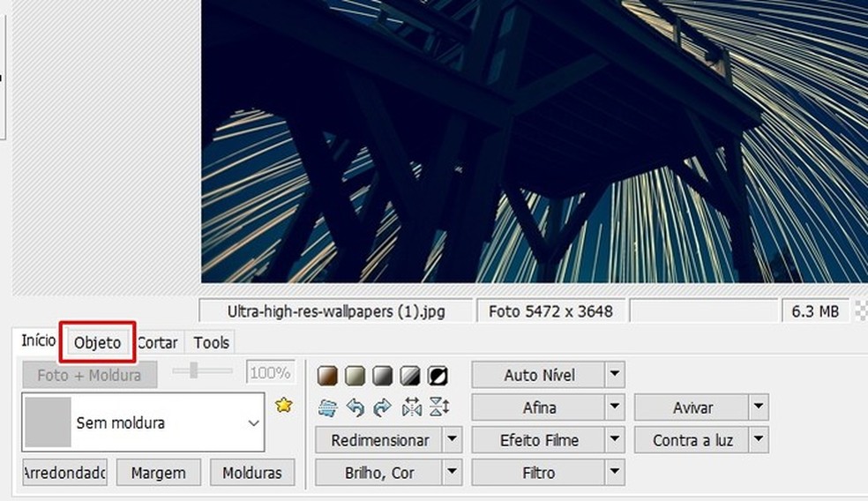Open the Objeto tab
The image size is (868, 501).
[x=97, y=342]
